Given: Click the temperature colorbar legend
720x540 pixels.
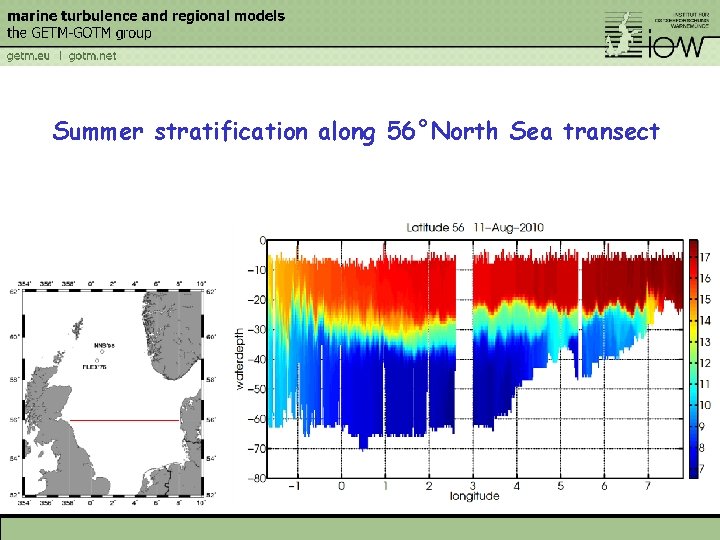Looking at the screenshot, I should click(693, 359).
